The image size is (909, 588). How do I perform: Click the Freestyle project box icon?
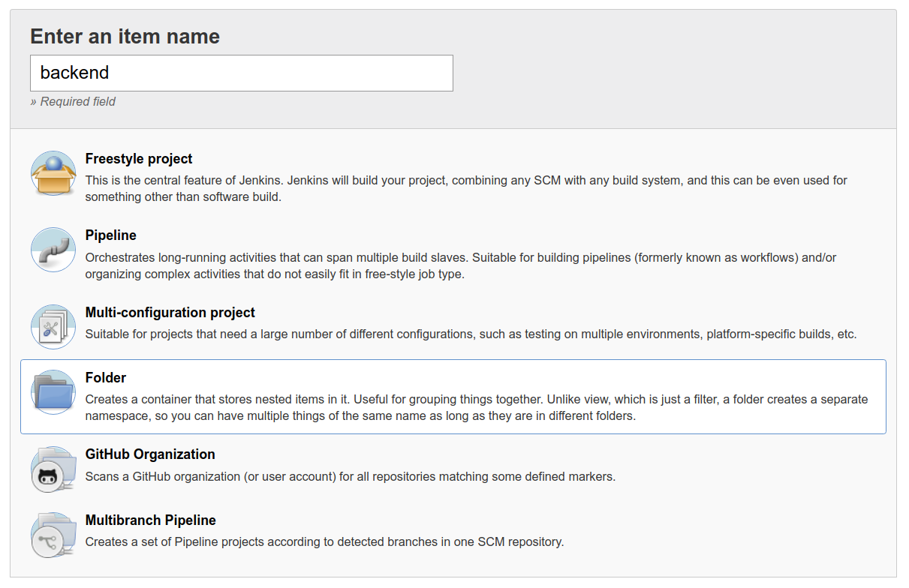53,173
